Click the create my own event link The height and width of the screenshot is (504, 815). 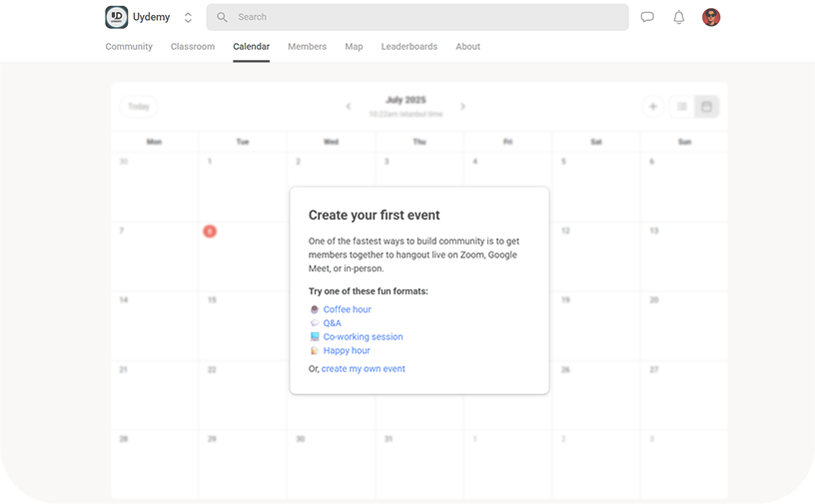pos(364,369)
